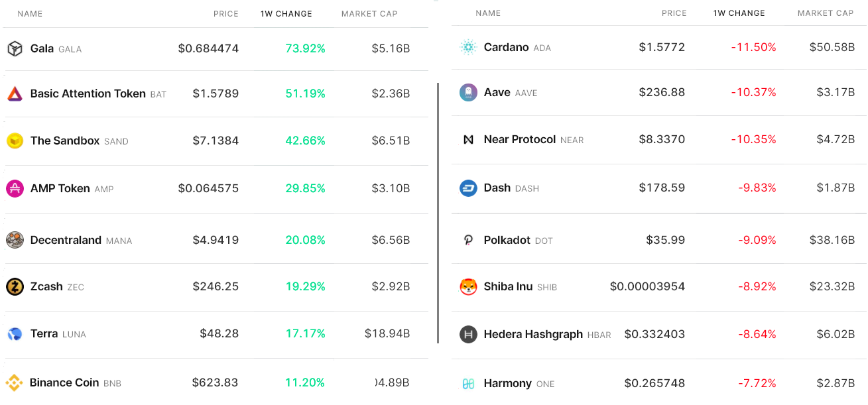Open the Basic Attention Token triangle icon
868x405 pixels.
(x=15, y=93)
